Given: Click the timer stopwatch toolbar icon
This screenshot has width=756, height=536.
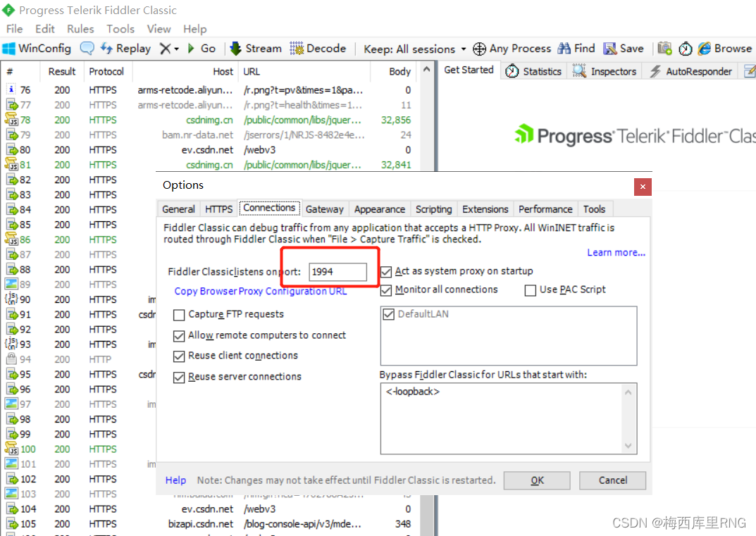Looking at the screenshot, I should pos(685,49).
